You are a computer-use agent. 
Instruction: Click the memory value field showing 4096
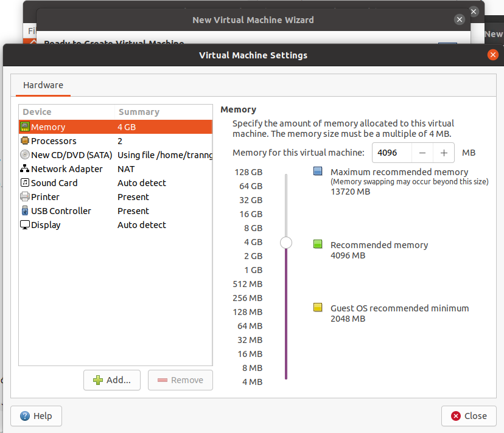(x=392, y=153)
